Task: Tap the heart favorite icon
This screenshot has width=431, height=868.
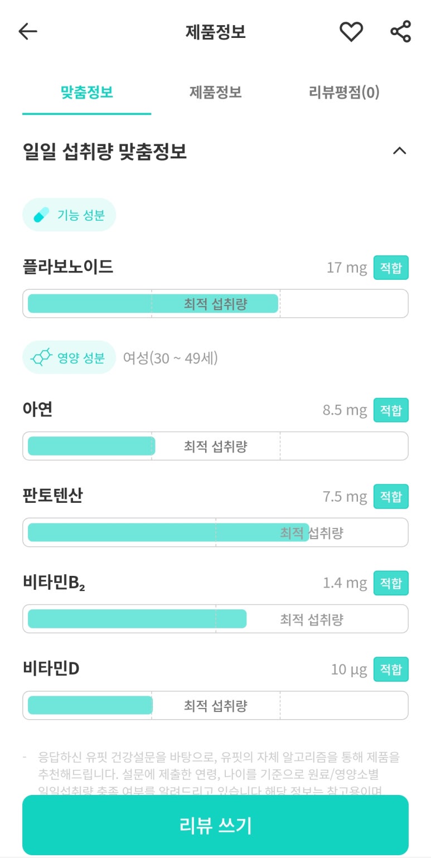Action: pos(351,32)
